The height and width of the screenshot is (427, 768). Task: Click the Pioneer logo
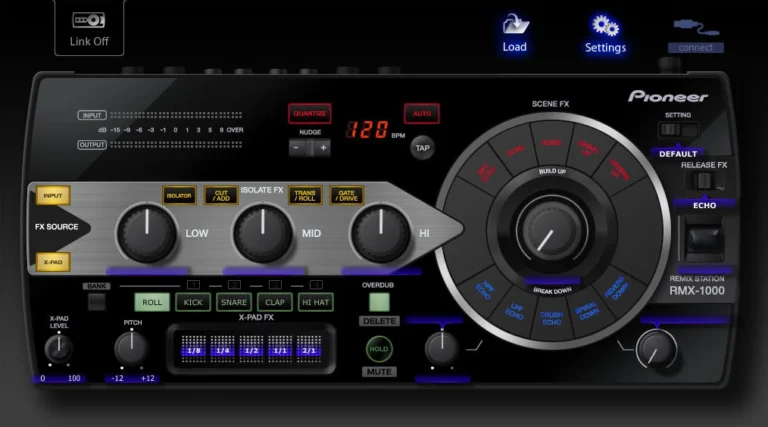(x=668, y=96)
